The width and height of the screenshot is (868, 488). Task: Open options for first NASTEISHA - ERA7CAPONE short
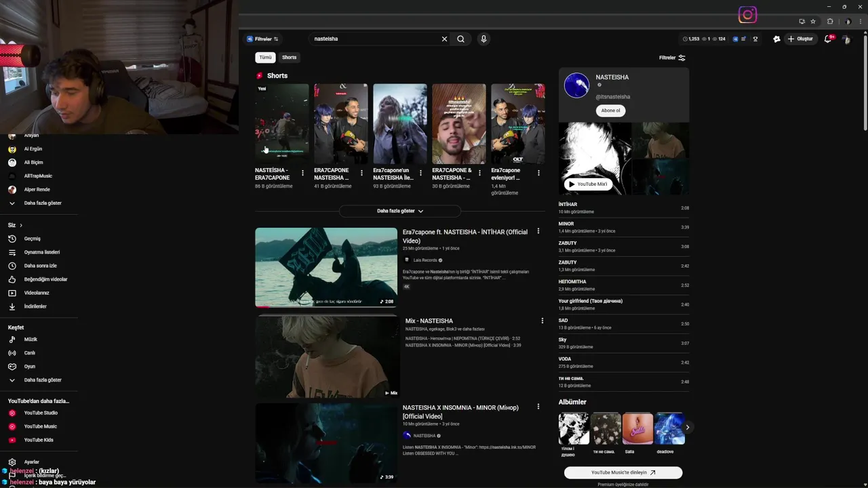(x=302, y=173)
